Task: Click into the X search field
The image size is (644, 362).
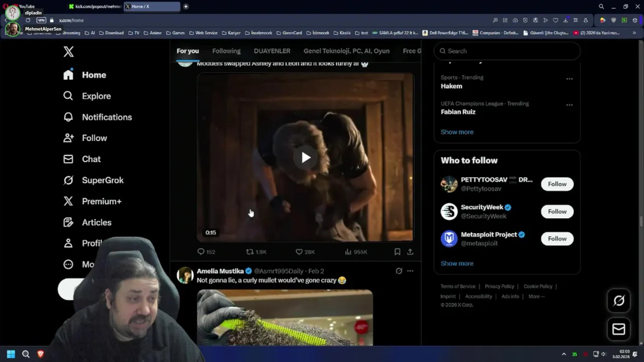Action: 507,51
